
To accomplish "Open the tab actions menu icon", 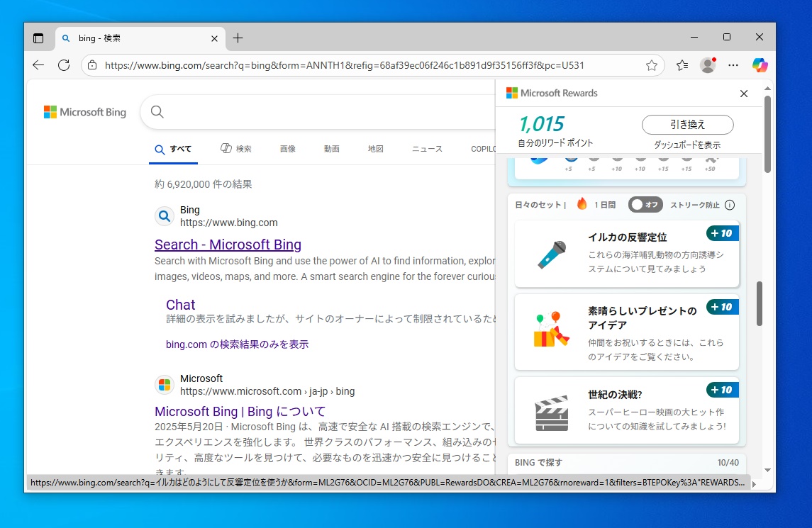I will (x=38, y=38).
